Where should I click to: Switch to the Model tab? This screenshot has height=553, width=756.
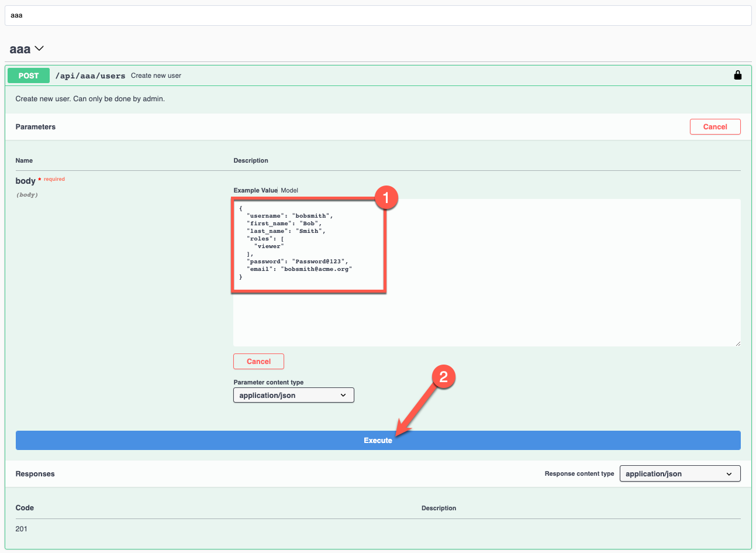pos(289,190)
